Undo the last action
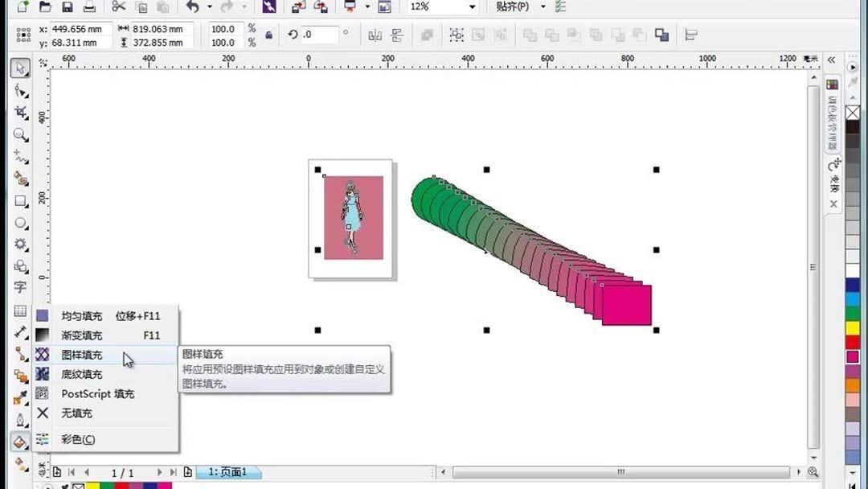 192,7
